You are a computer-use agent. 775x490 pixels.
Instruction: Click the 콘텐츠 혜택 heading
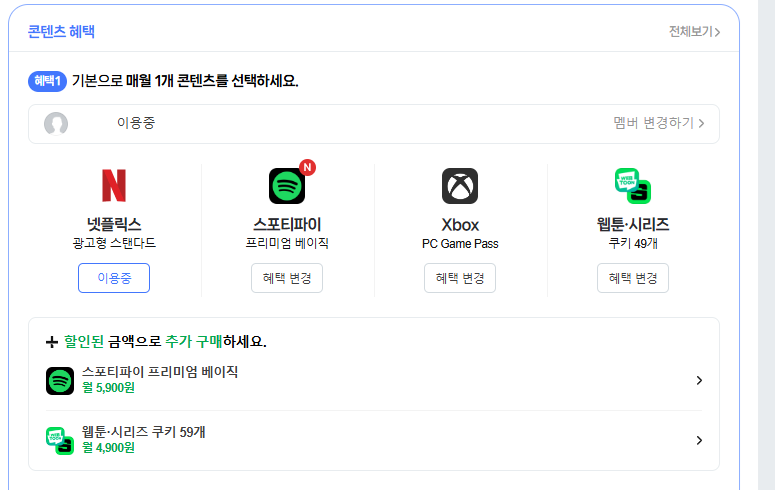click(61, 32)
